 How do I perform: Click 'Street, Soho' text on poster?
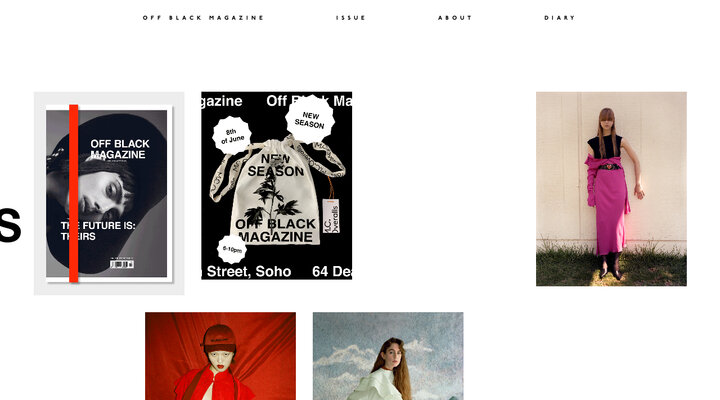pyautogui.click(x=248, y=271)
